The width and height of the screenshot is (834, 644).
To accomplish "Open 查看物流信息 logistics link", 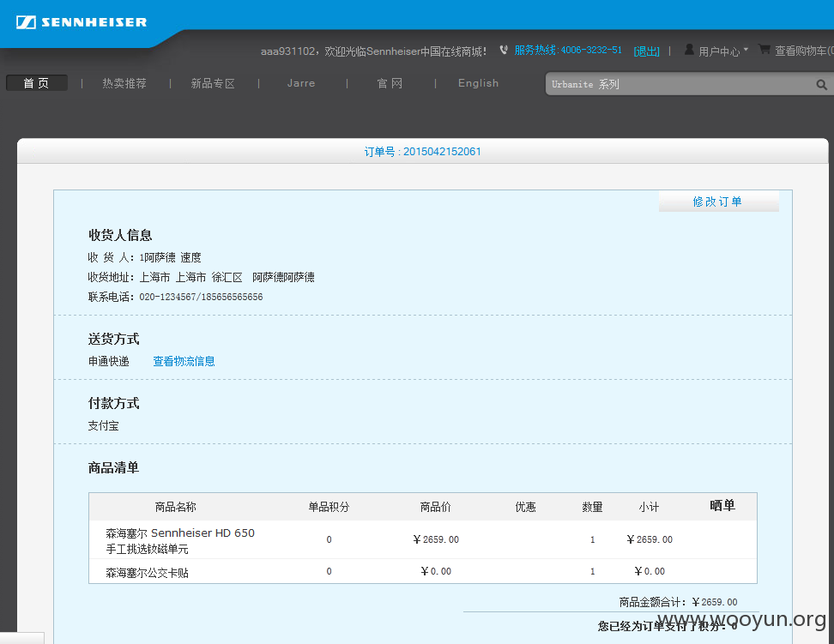I will [x=184, y=361].
